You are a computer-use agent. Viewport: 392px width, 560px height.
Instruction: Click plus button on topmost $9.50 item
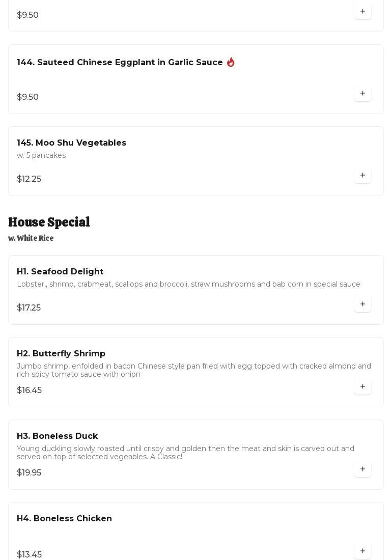(x=362, y=12)
